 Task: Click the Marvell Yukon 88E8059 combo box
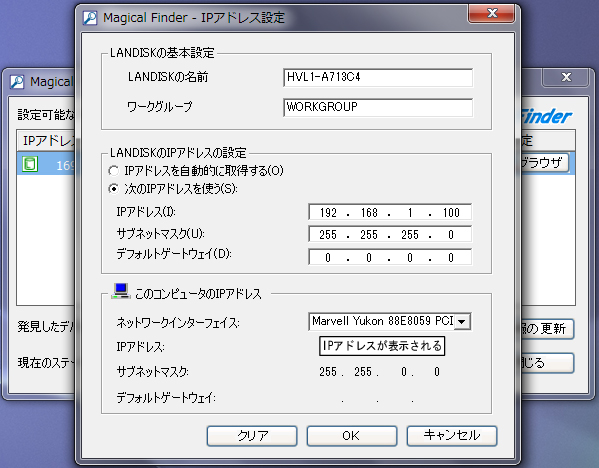390,322
